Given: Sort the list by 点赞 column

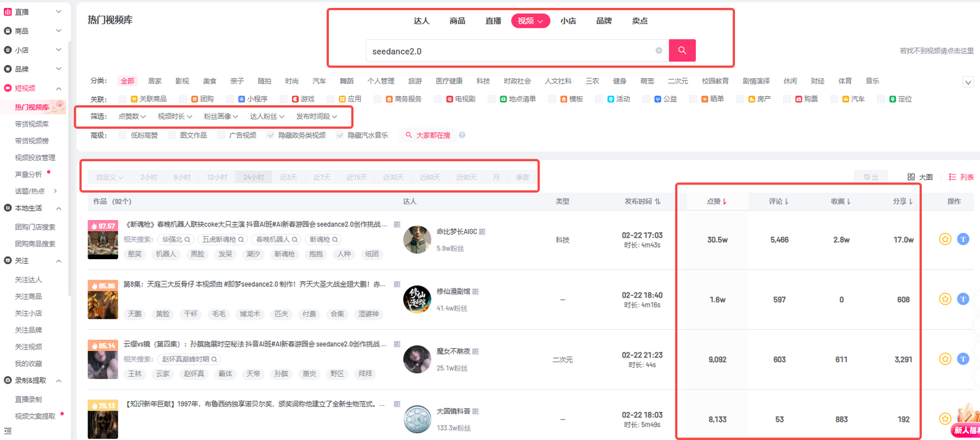Looking at the screenshot, I should pyautogui.click(x=716, y=202).
